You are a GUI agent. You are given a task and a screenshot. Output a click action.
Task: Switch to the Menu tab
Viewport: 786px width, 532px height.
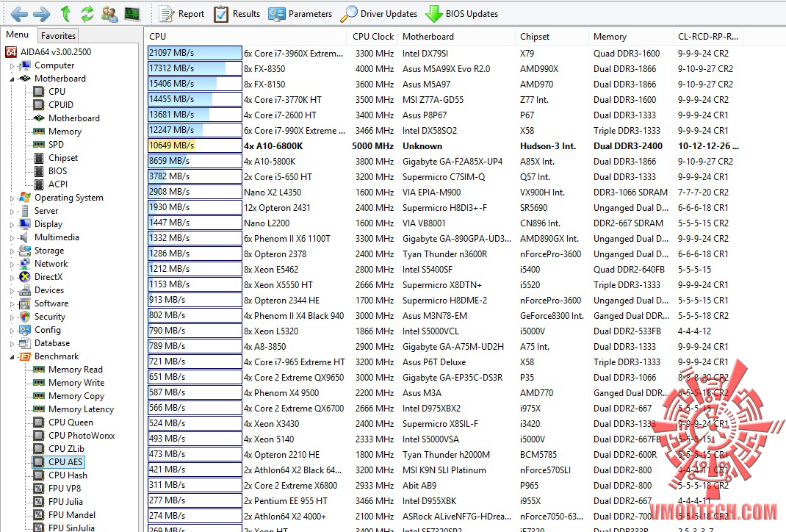pyautogui.click(x=18, y=35)
